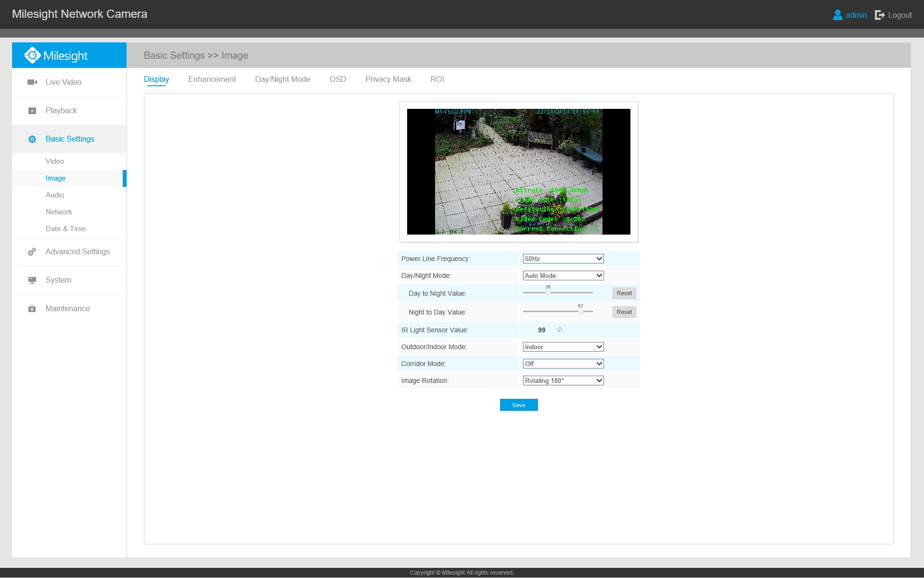Open the Outdoor/Indoor Mode dropdown
The image size is (924, 578).
click(563, 347)
